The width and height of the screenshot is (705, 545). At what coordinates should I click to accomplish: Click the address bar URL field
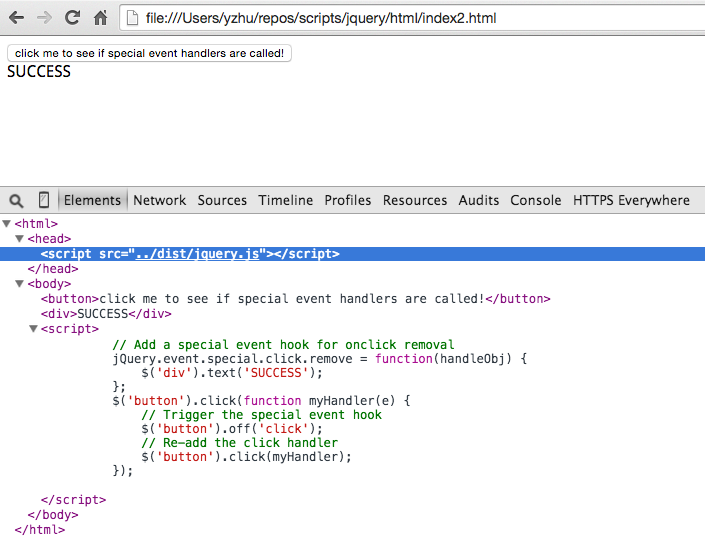(x=400, y=18)
